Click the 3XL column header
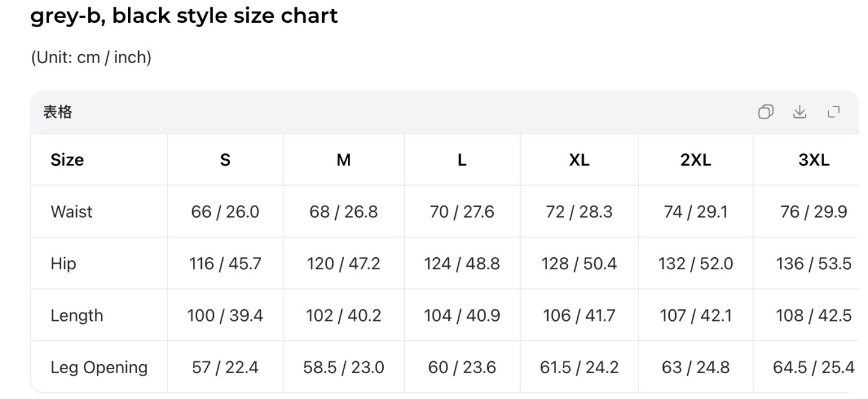 [813, 160]
